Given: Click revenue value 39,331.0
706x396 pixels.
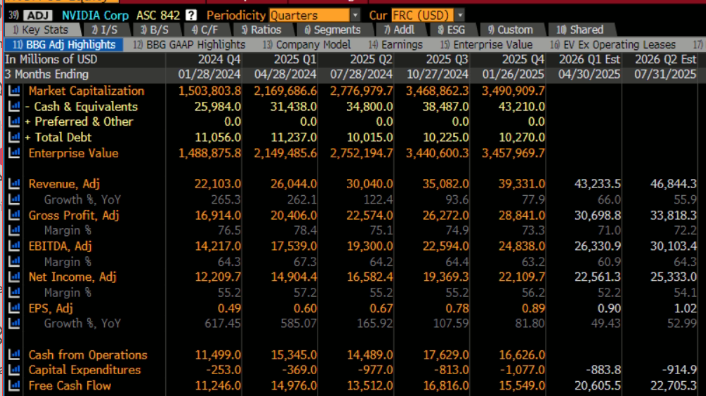Looking at the screenshot, I should tap(521, 184).
